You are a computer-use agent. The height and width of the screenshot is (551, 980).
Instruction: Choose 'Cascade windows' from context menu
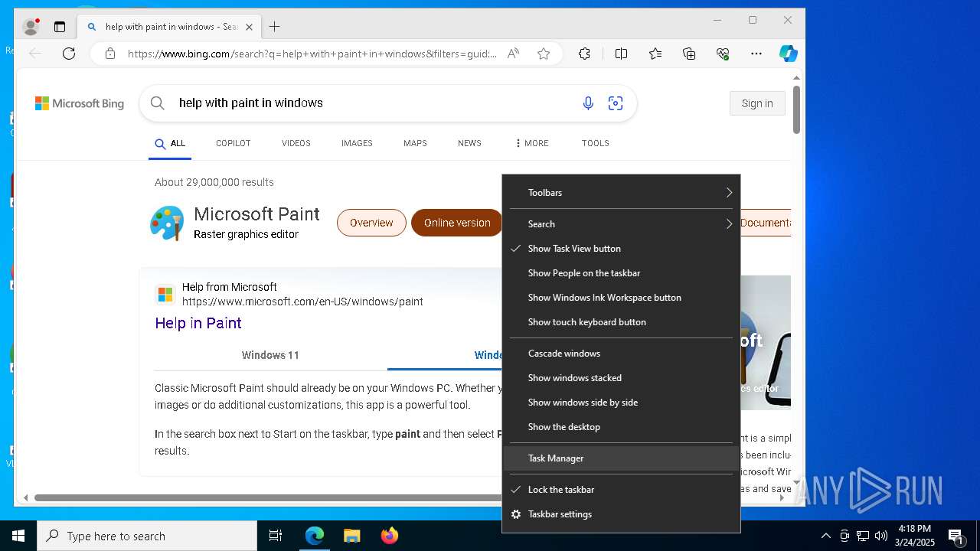621,354
